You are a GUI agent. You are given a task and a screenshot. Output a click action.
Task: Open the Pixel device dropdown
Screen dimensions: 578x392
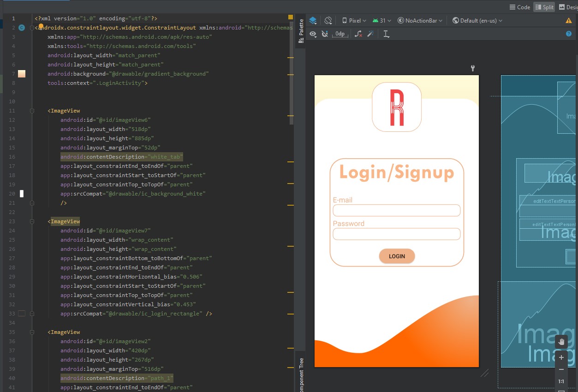[x=354, y=20]
